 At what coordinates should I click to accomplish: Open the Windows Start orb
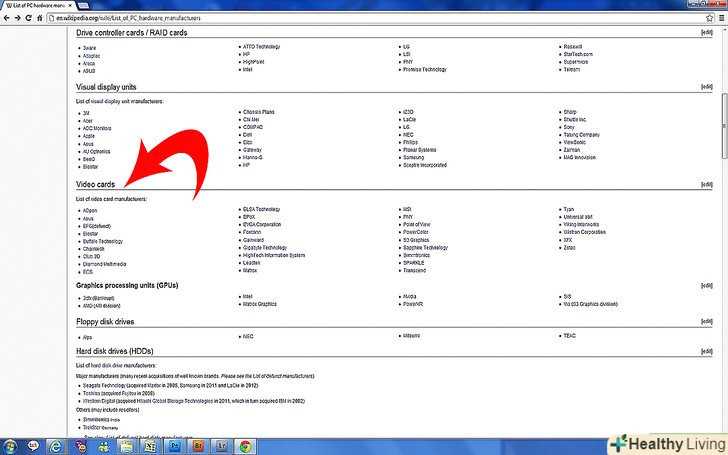click(x=9, y=447)
